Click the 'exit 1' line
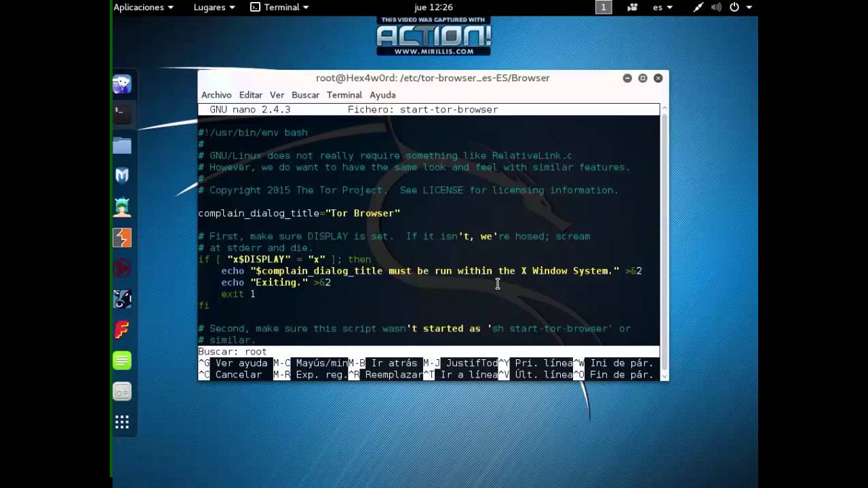Screen dimensions: 868x488 [238, 294]
